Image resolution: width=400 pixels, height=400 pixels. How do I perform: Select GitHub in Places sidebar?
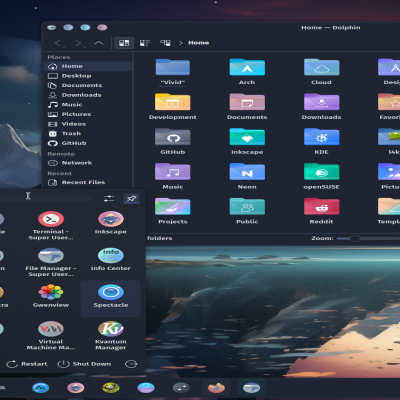[x=88, y=143]
